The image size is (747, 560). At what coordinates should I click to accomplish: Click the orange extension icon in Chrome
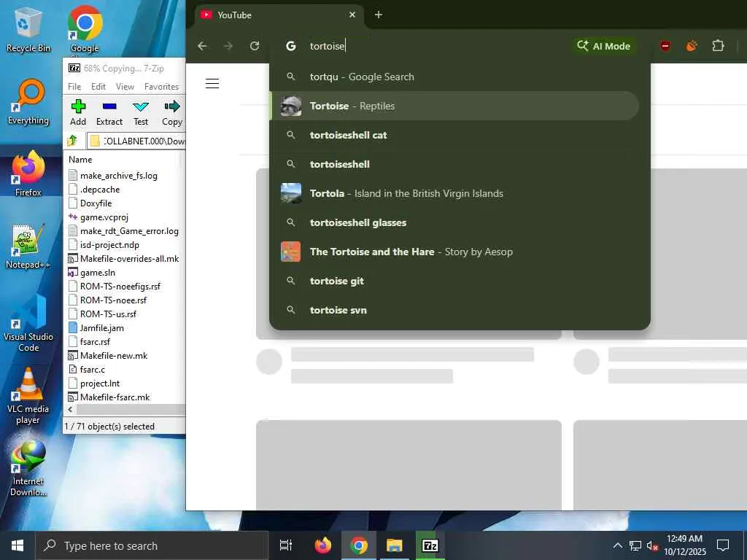click(692, 46)
